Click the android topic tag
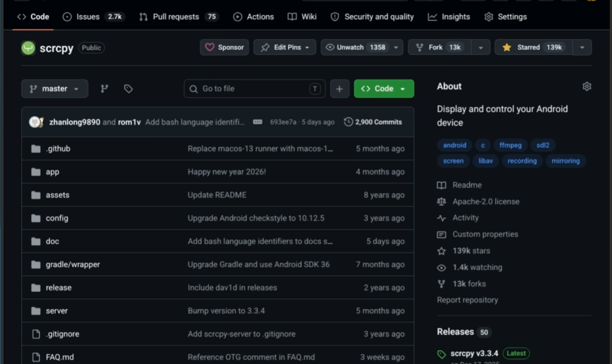Viewport: 612px width, 364px height. coord(455,145)
